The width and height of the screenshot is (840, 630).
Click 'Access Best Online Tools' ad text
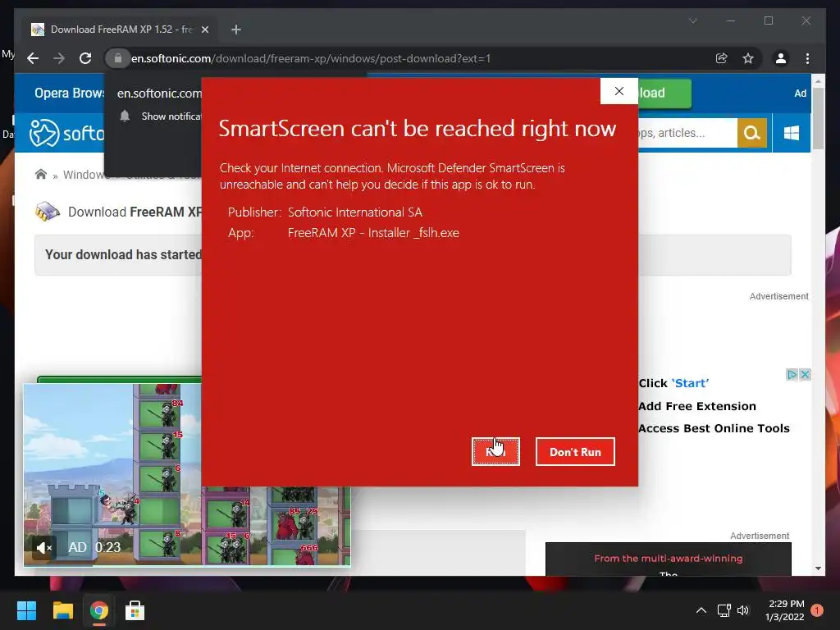coord(714,428)
